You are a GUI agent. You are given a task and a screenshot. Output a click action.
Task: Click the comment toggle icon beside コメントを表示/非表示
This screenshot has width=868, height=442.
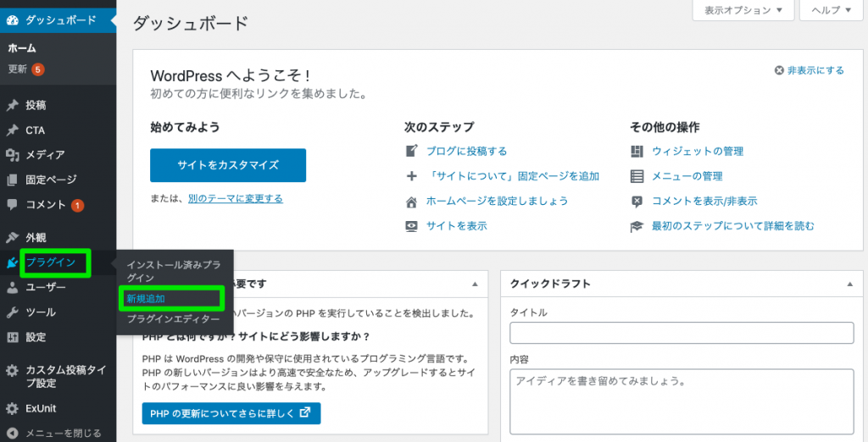[x=637, y=202]
